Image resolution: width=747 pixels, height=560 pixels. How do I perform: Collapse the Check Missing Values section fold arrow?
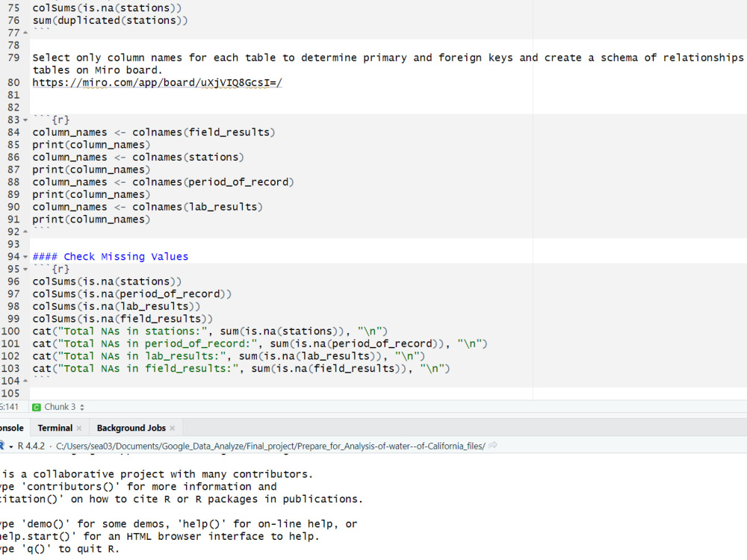[x=25, y=257]
